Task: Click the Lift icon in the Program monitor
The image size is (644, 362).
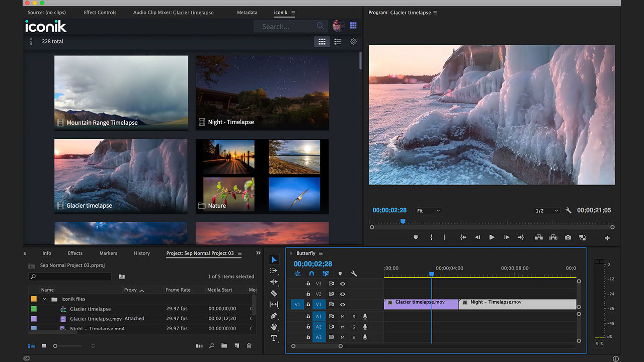Action: coord(539,238)
